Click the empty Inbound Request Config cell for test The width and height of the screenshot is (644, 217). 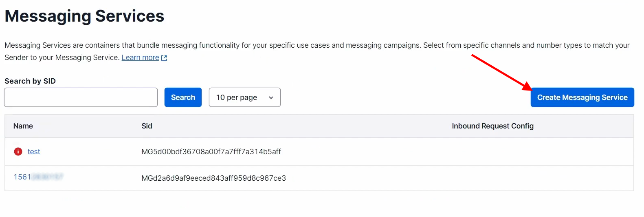(492, 152)
